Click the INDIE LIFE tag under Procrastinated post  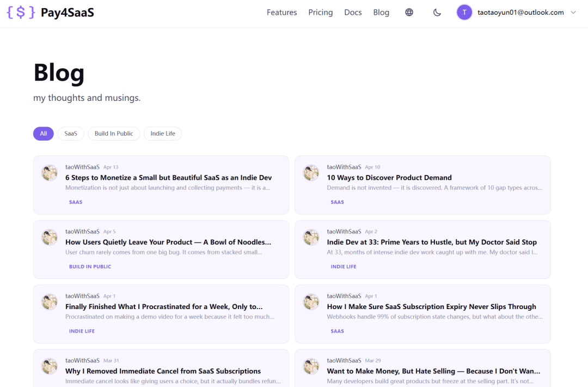coord(82,331)
